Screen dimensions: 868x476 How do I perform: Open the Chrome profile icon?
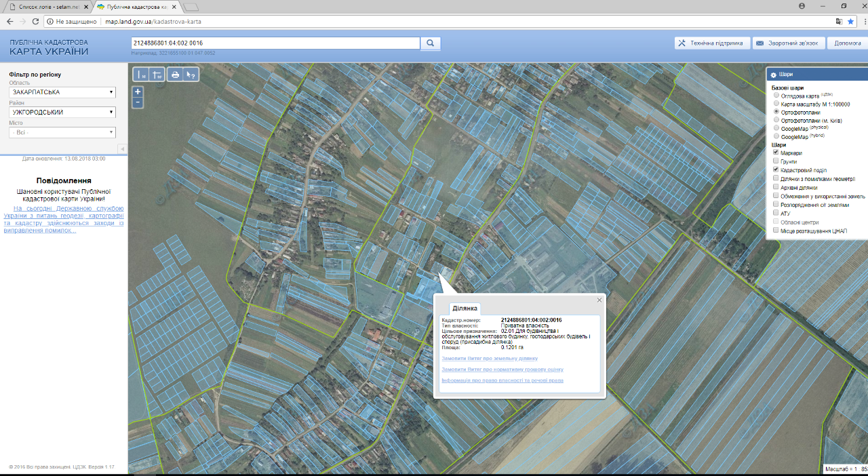[x=802, y=5]
